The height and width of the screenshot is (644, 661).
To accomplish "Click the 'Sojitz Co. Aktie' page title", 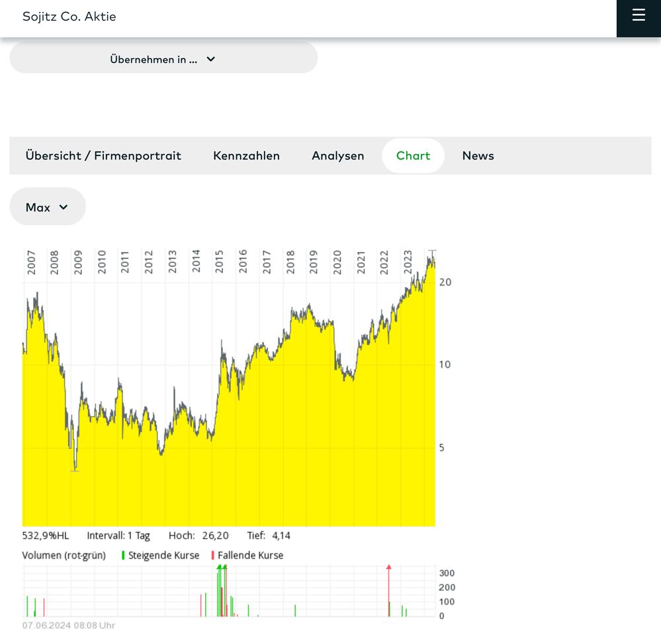I will tap(69, 17).
